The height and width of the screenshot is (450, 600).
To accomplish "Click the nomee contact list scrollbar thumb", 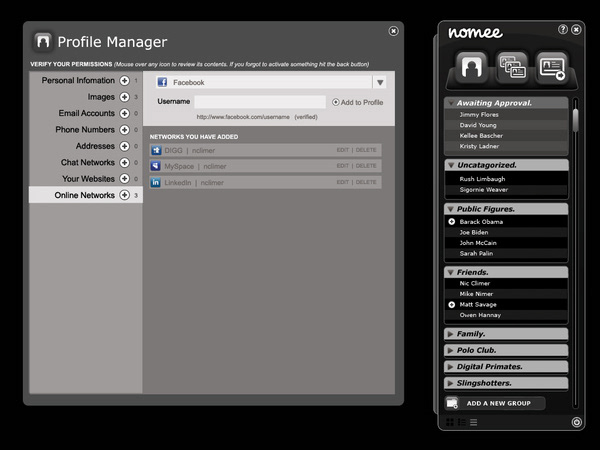I will pyautogui.click(x=575, y=121).
